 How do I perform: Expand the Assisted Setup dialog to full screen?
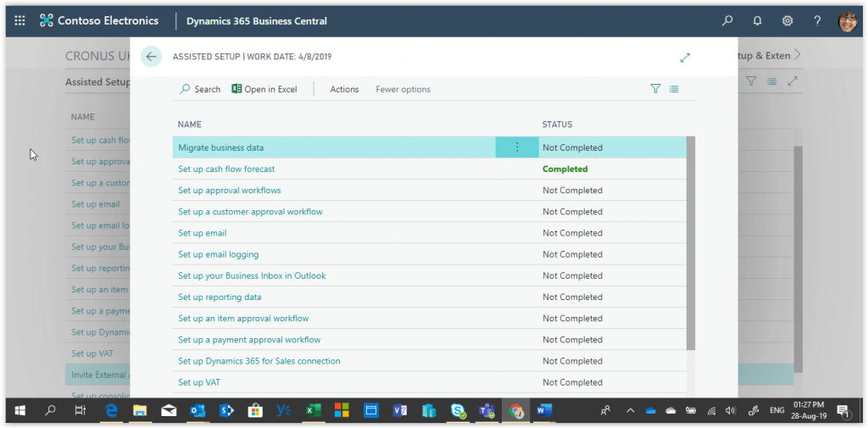point(685,58)
